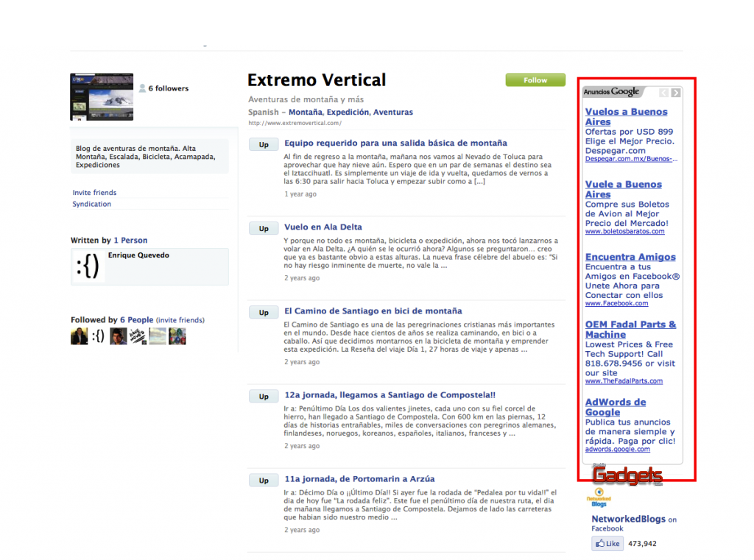Click the next ads arrow in Google ads
Viewport: 754px width, 560px height.
pos(676,93)
